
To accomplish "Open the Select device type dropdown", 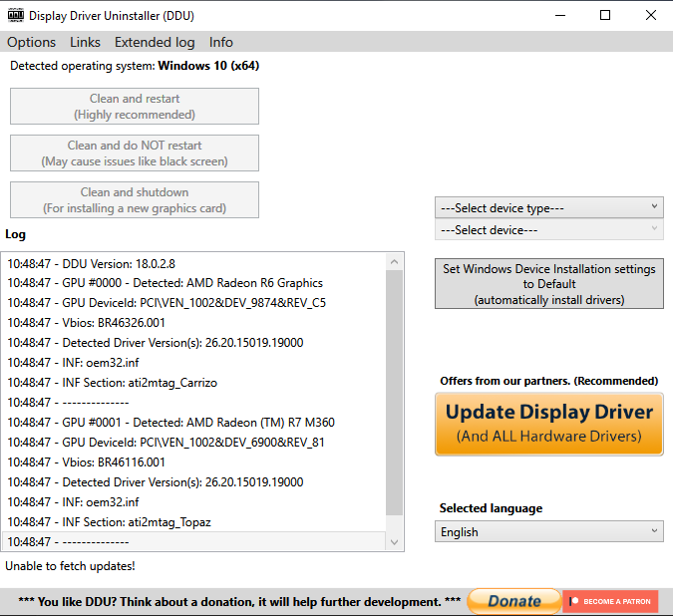I will (x=549, y=208).
